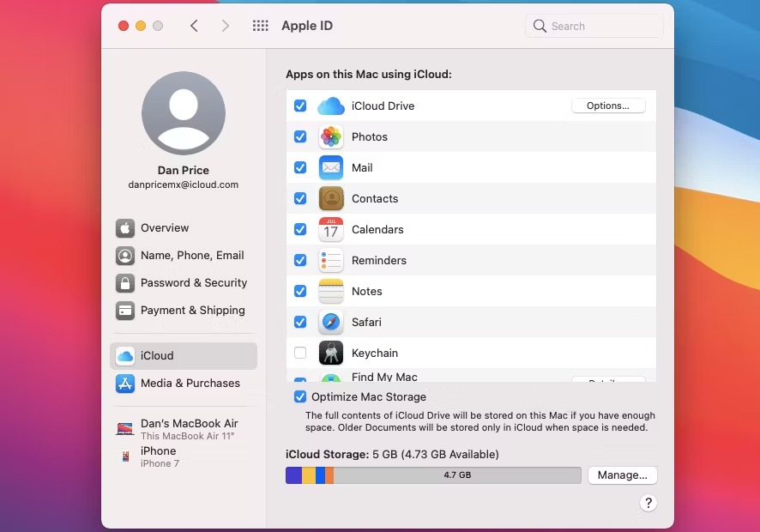The height and width of the screenshot is (532, 760).
Task: Click the Options button for iCloud Drive
Action: click(x=608, y=105)
